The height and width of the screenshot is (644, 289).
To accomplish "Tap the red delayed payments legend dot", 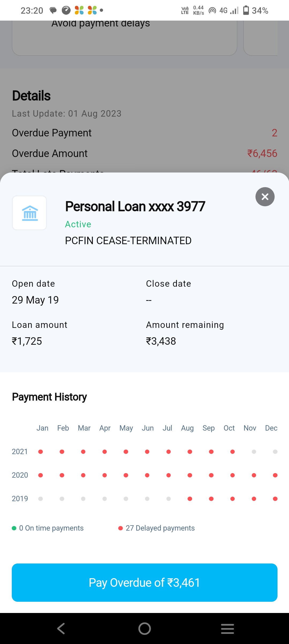I will [x=120, y=528].
